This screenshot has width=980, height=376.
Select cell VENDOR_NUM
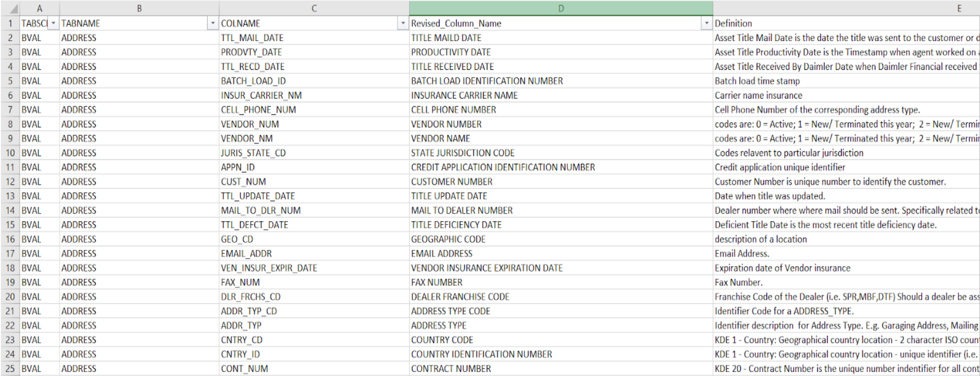point(314,124)
